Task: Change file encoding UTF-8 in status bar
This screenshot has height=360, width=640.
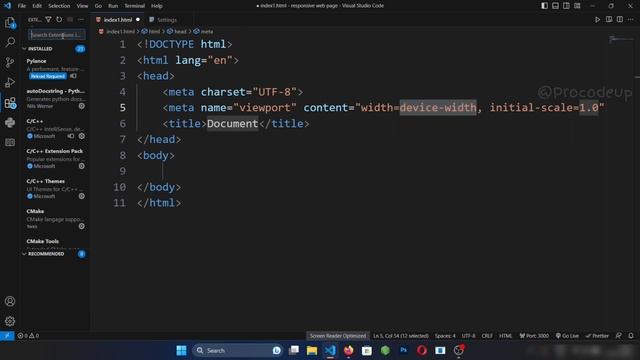Action: (468, 336)
